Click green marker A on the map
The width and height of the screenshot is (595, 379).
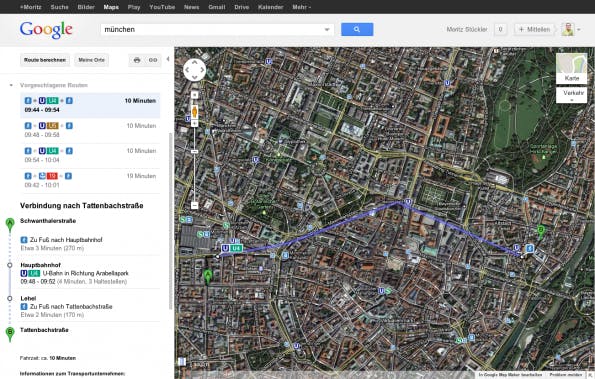207,277
